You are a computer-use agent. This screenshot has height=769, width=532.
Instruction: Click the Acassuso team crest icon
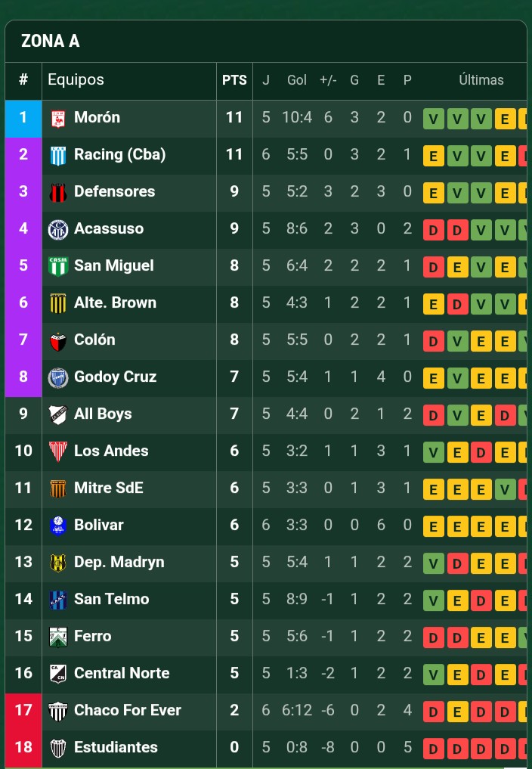[58, 229]
